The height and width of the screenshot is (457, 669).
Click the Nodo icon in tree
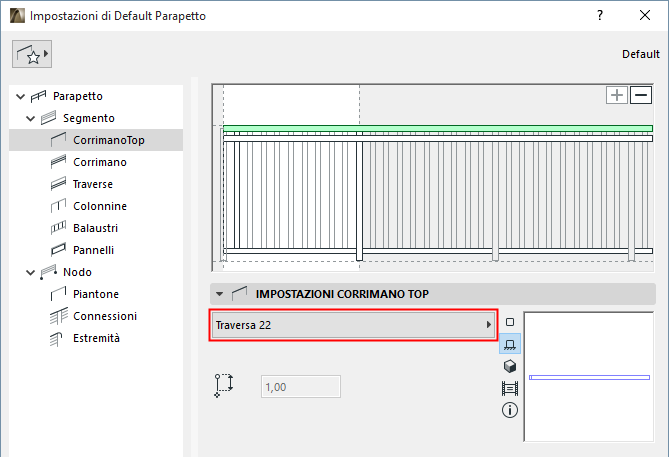click(x=49, y=272)
